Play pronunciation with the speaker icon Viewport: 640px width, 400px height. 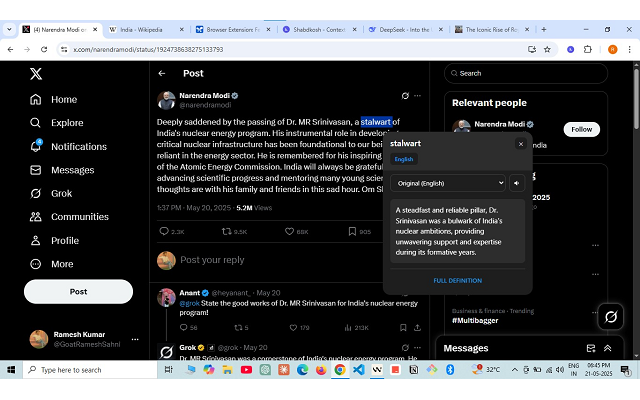[x=517, y=183]
